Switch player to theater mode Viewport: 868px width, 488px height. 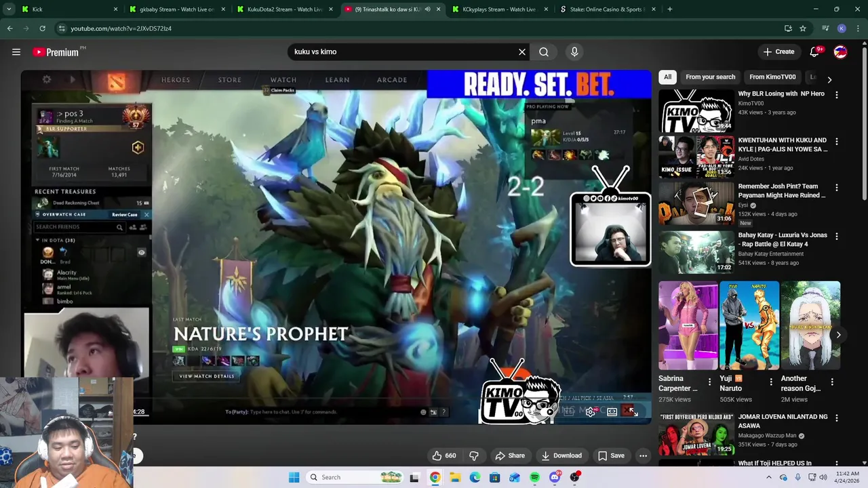612,411
